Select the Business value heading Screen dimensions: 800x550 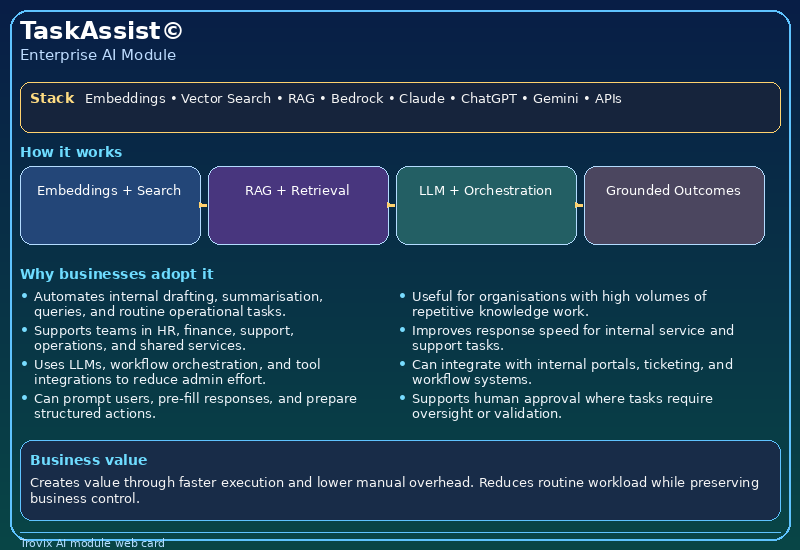point(88,460)
